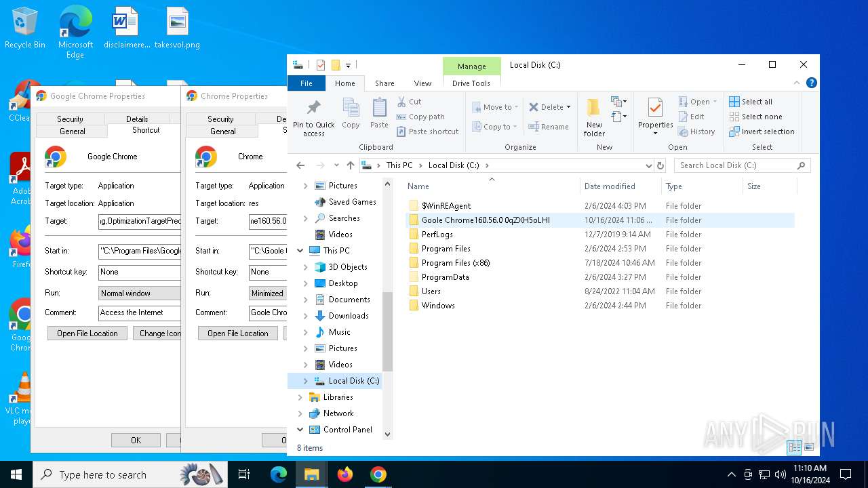Click the Rename ribbon item

pyautogui.click(x=549, y=127)
